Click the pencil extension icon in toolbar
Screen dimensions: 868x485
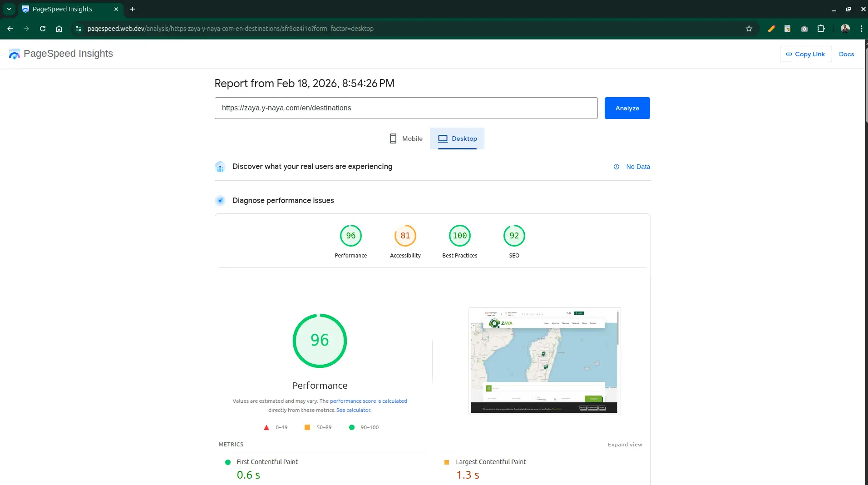tap(771, 29)
